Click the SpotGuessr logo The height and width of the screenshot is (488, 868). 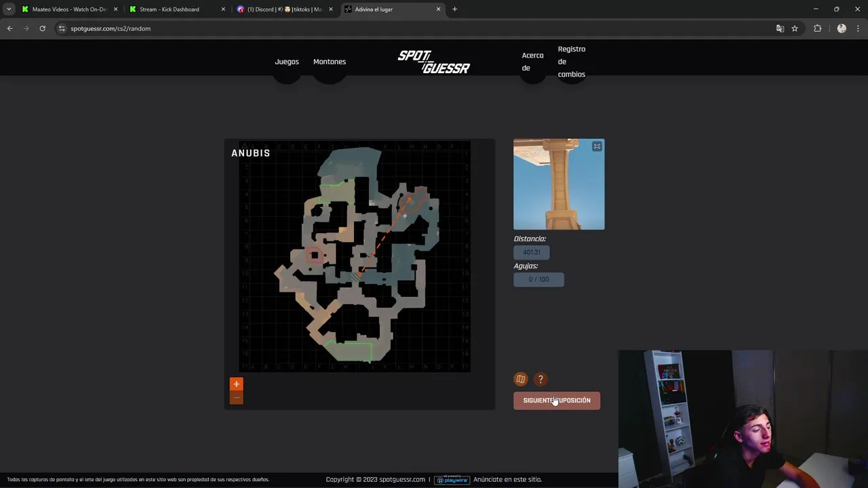(434, 62)
